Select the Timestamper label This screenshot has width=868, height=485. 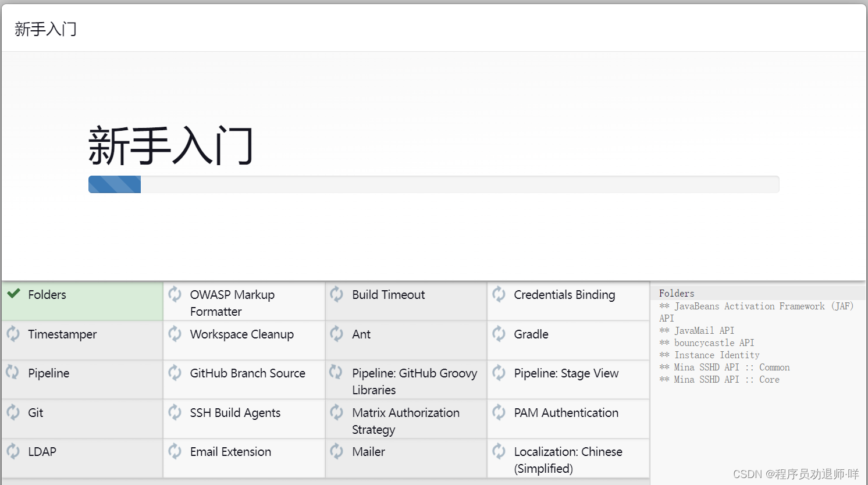pos(62,334)
